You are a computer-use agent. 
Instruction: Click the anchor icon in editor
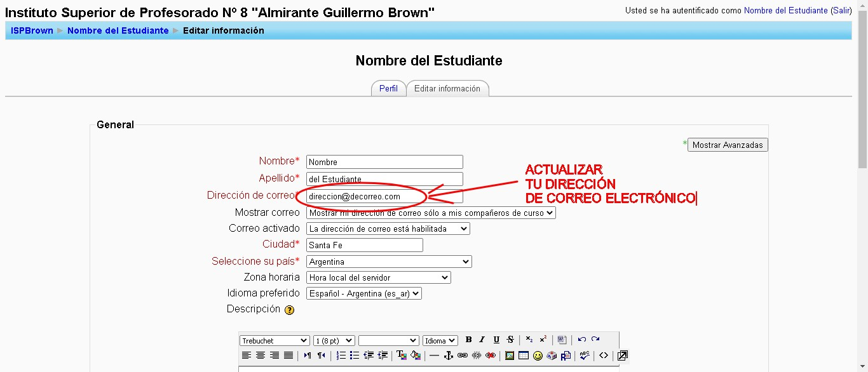coord(448,355)
